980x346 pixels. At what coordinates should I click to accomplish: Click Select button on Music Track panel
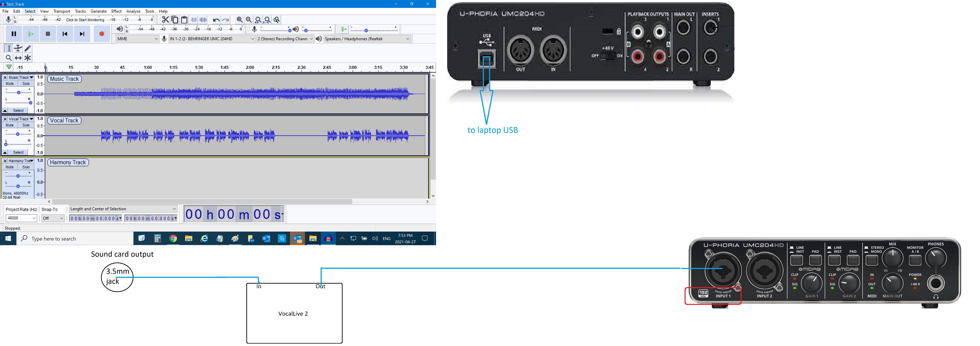click(x=18, y=111)
